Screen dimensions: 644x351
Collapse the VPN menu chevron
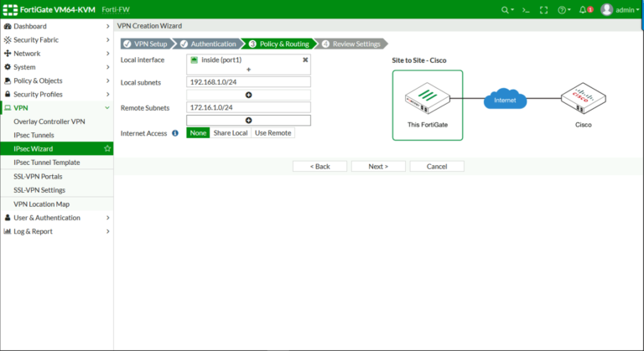click(x=107, y=108)
